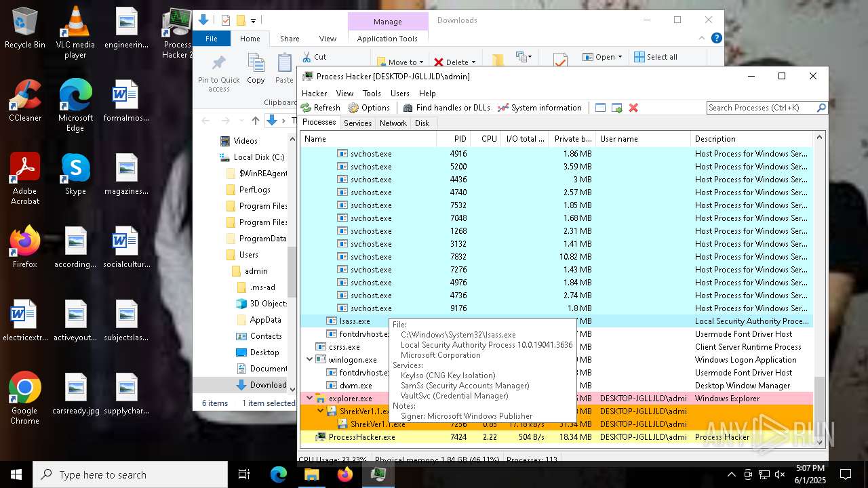Open the Skype desktop icon

click(x=75, y=174)
